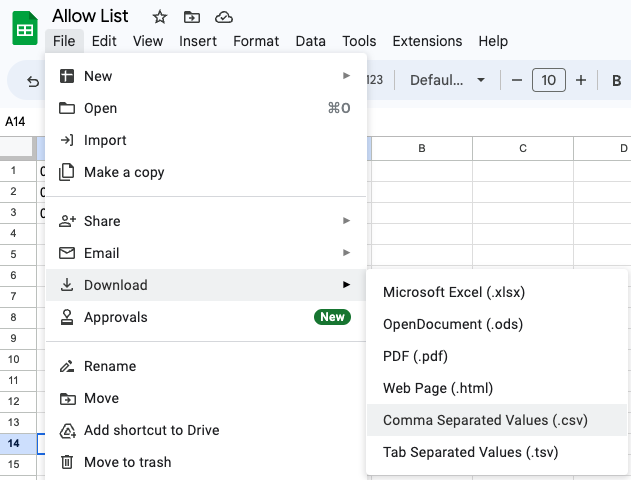
Task: Open the Extensions menu
Action: [427, 41]
